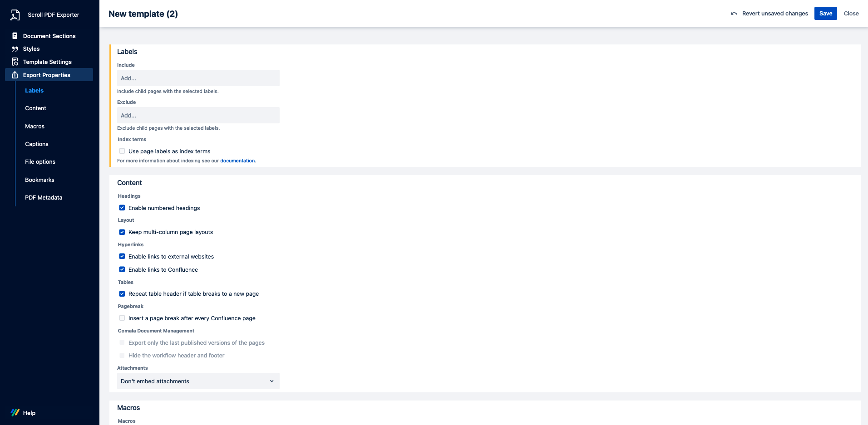Screen dimensions: 868x425
Task: Go to the Macros subsection in sidebar
Action: 35,127
